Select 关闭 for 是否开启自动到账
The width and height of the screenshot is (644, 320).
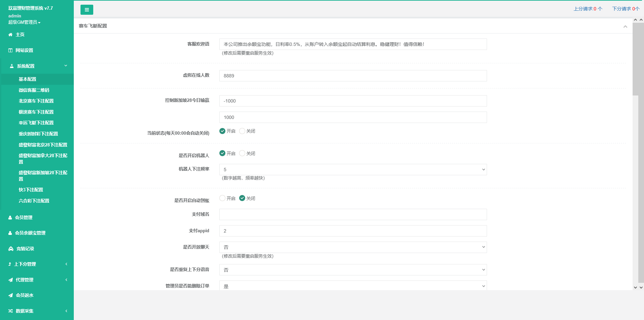click(242, 198)
